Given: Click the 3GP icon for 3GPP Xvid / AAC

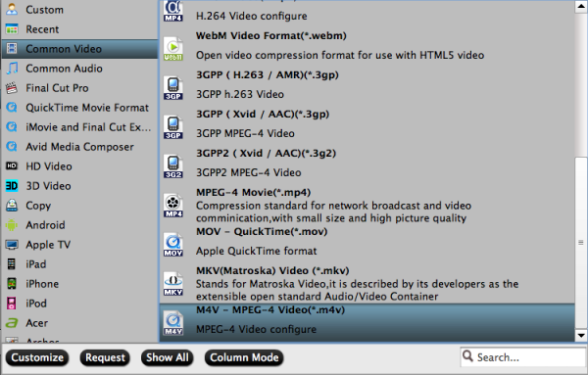Looking at the screenshot, I should click(172, 127).
